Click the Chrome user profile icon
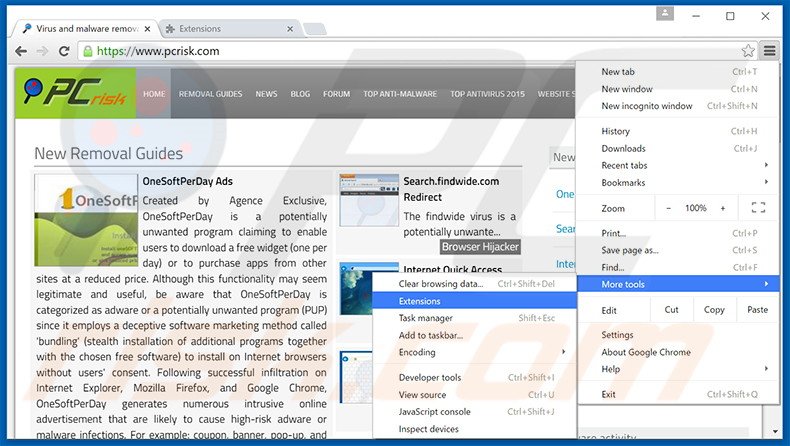Image resolution: width=790 pixels, height=446 pixels. point(665,14)
